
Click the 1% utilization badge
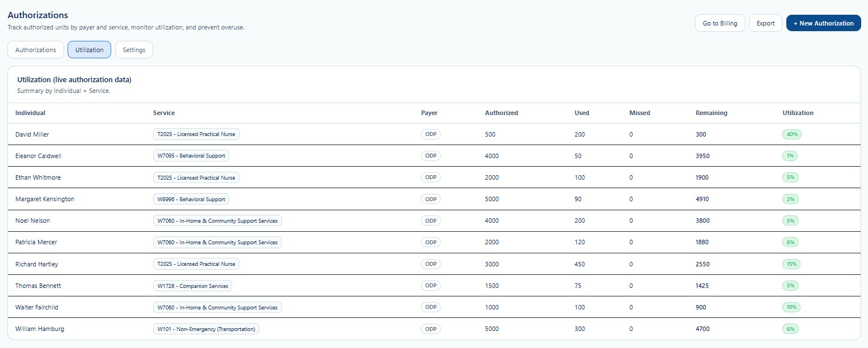click(x=791, y=156)
